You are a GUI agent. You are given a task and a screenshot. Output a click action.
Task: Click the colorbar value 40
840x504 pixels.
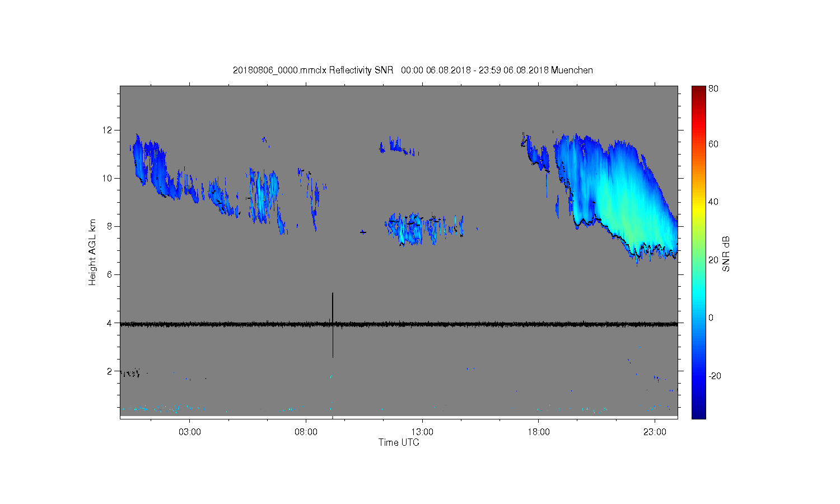coord(713,202)
